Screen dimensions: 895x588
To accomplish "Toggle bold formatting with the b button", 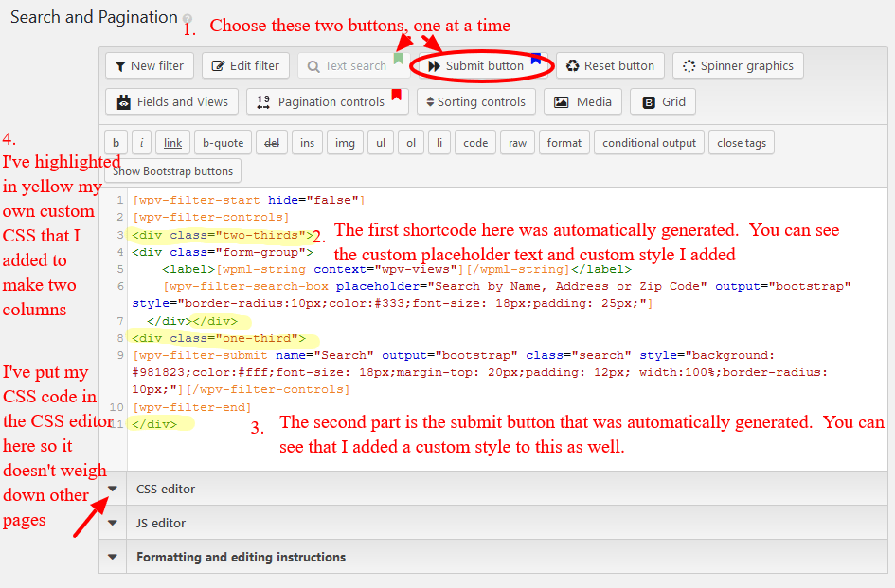I will point(116,142).
